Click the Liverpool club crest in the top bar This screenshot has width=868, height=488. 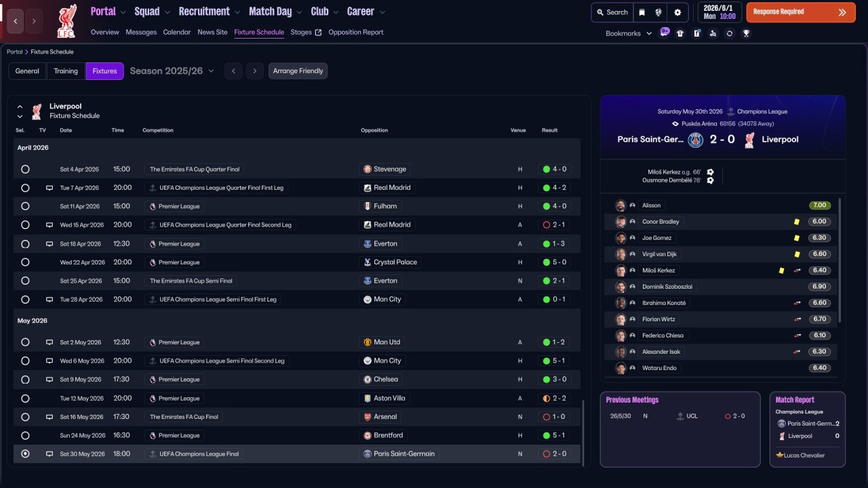(66, 21)
